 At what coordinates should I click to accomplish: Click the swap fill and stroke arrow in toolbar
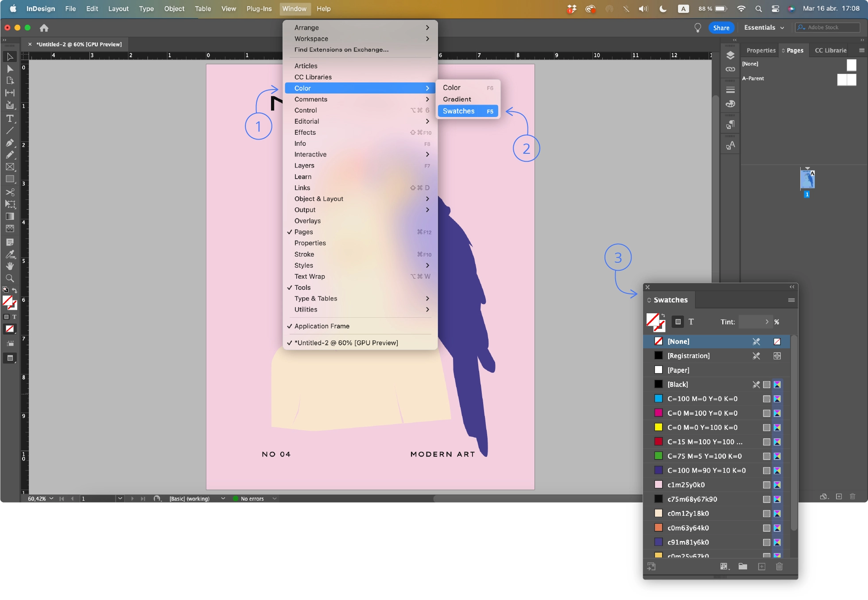point(15,290)
